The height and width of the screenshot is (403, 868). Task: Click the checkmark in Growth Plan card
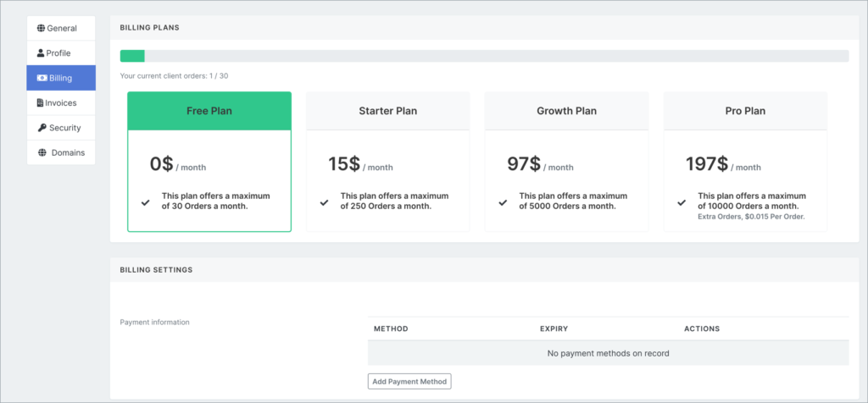(x=503, y=202)
